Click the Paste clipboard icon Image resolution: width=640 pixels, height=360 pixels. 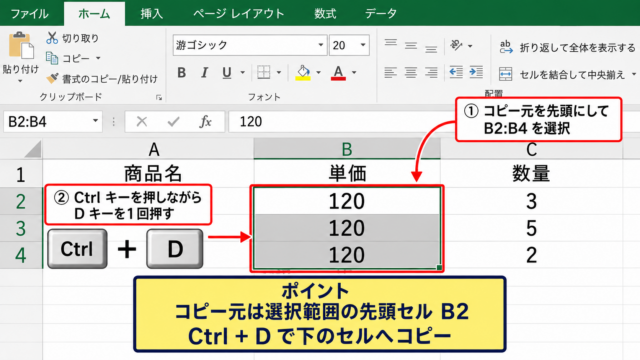click(x=21, y=46)
